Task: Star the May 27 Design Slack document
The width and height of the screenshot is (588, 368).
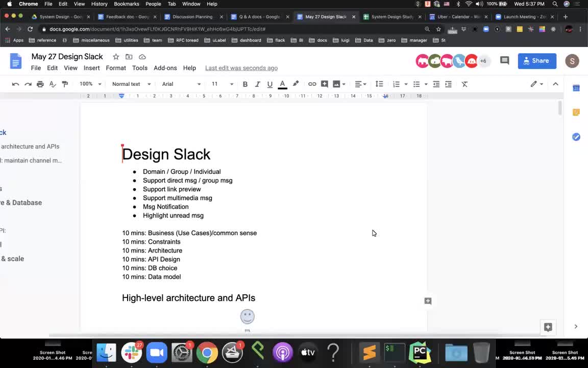Action: point(116,57)
